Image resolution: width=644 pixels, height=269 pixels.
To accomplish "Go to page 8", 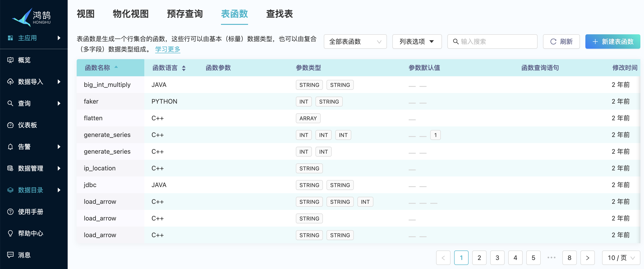I will (569, 257).
